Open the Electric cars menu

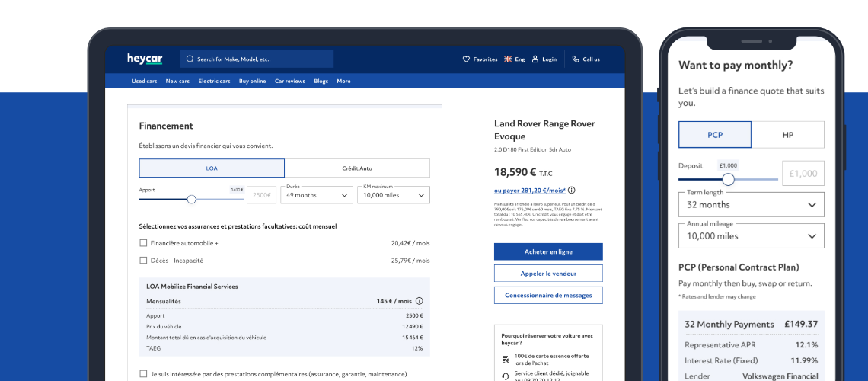pos(214,81)
